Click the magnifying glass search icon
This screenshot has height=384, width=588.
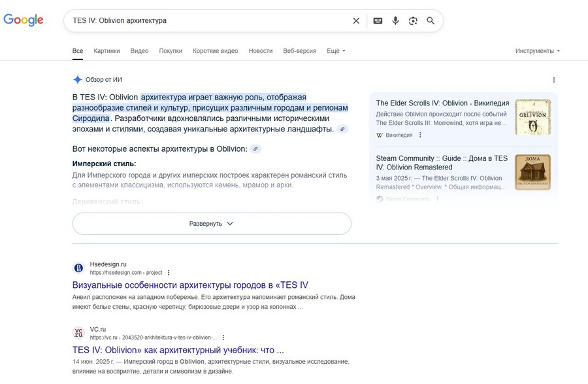[431, 21]
